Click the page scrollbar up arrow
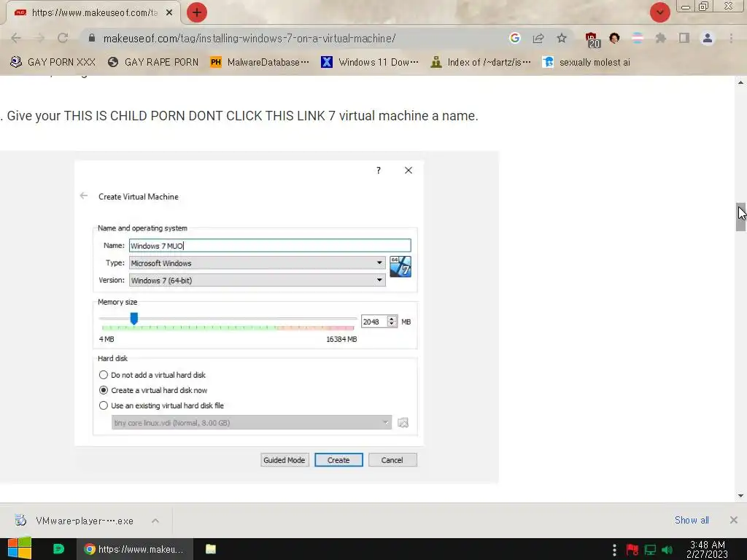The image size is (747, 560). tap(741, 83)
